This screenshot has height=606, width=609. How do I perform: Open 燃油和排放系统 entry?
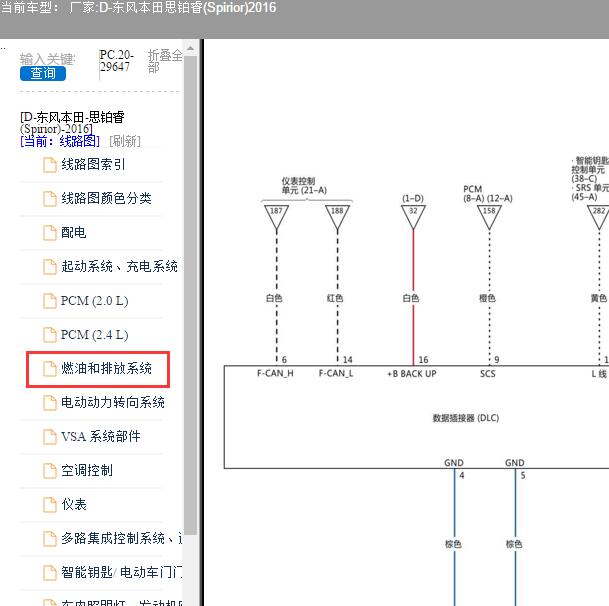(x=106, y=368)
